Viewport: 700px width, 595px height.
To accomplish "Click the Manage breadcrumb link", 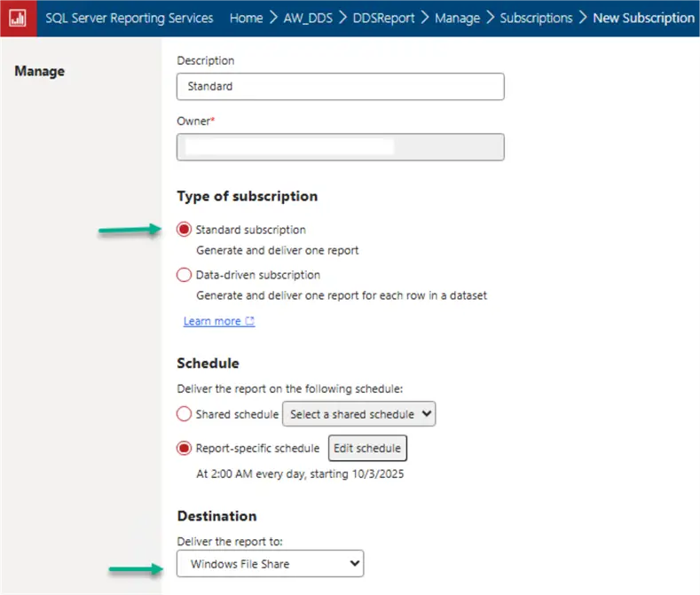I will [x=457, y=18].
